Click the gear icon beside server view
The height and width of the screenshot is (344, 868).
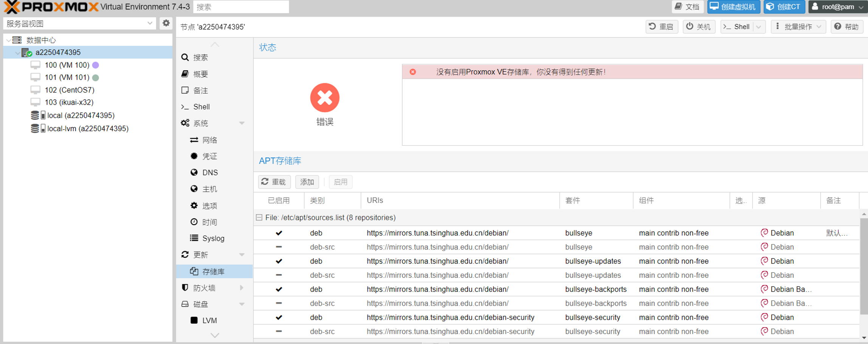[166, 23]
